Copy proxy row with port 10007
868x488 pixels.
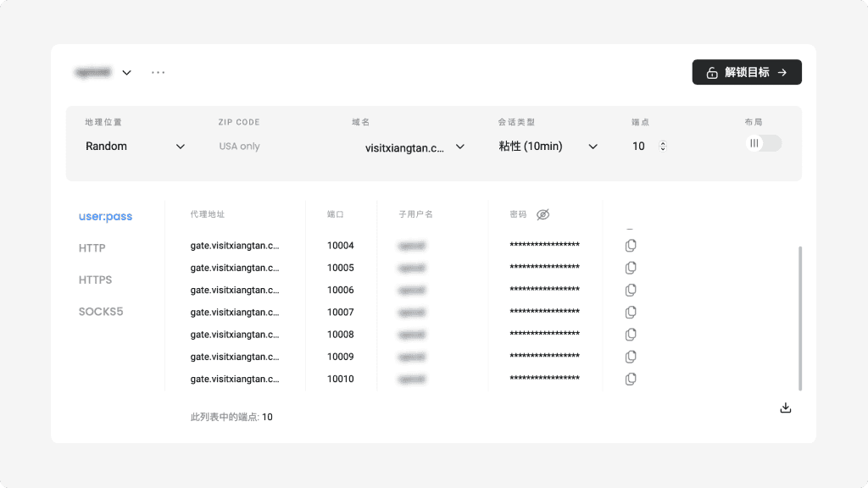(x=630, y=313)
